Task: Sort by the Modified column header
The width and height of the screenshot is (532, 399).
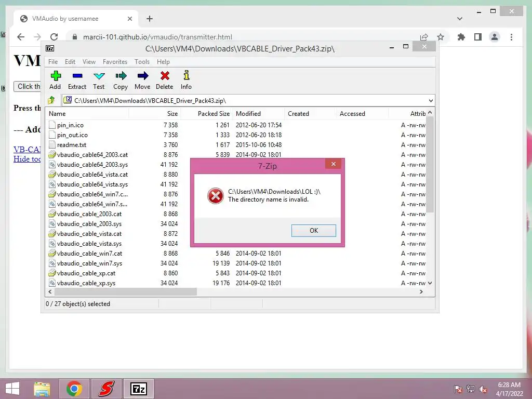Action: [x=259, y=114]
